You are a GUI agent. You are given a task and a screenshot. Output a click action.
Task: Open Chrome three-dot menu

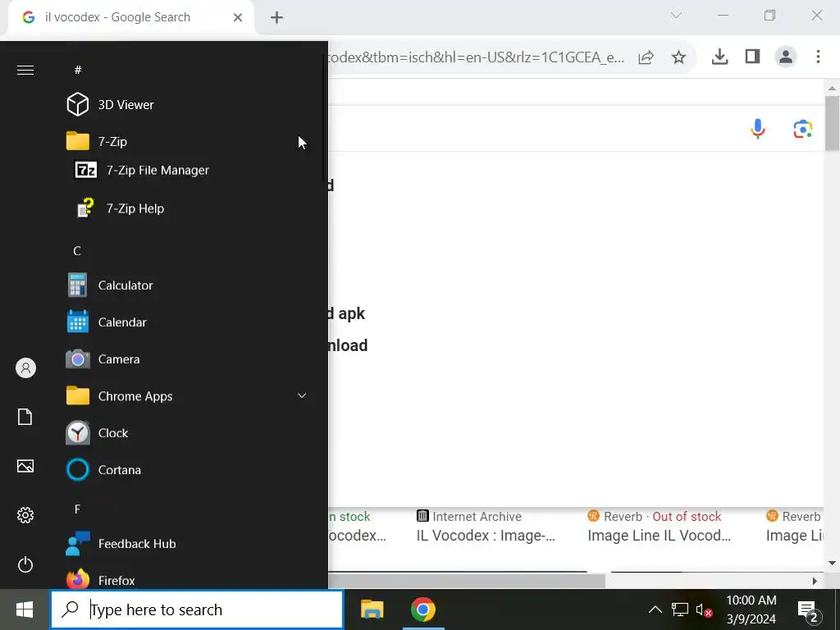point(818,57)
